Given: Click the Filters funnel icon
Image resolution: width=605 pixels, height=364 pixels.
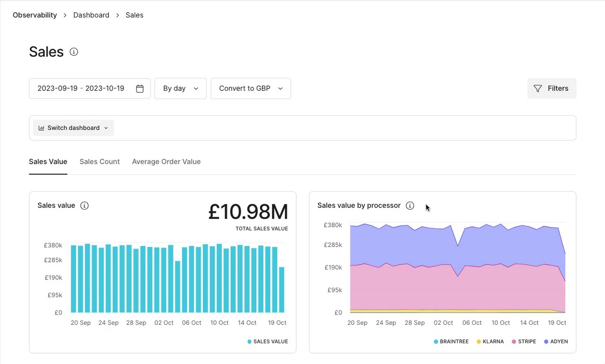Looking at the screenshot, I should coord(537,89).
